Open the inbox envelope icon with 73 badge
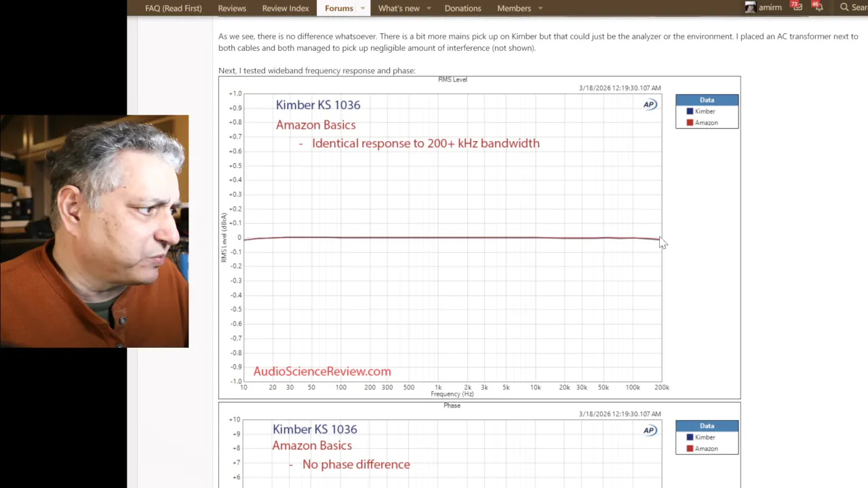Viewport: 868px width, 488px height. point(797,7)
